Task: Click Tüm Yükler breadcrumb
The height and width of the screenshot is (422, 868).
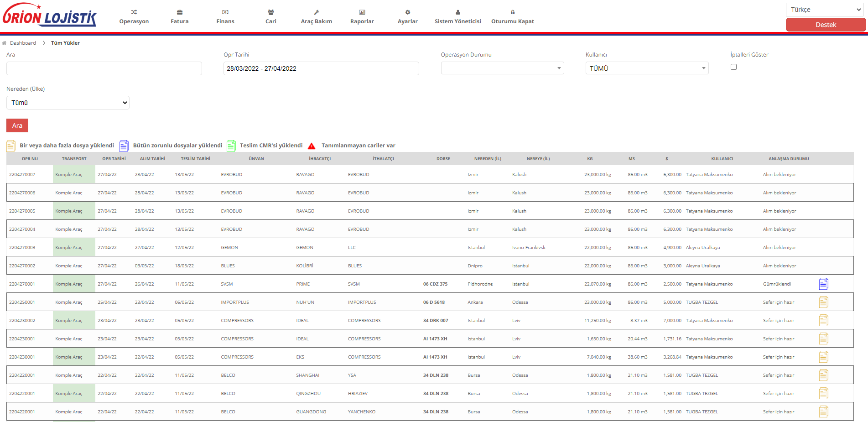Action: pos(65,43)
